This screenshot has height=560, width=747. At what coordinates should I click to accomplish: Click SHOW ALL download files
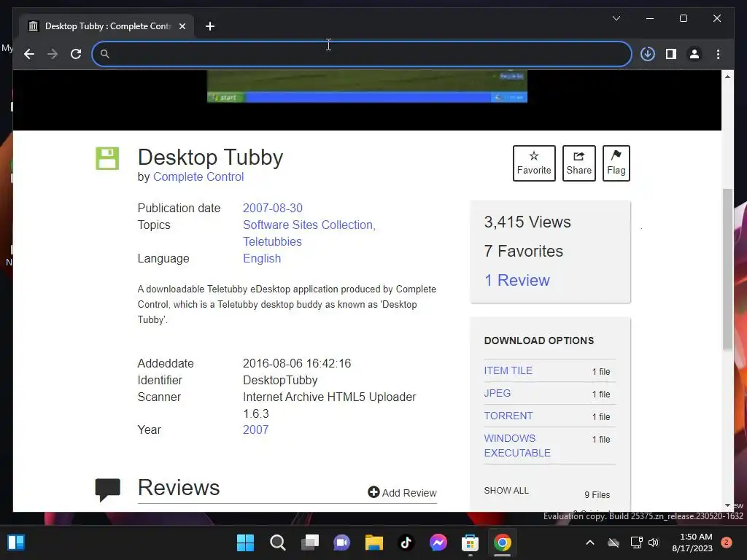click(506, 491)
